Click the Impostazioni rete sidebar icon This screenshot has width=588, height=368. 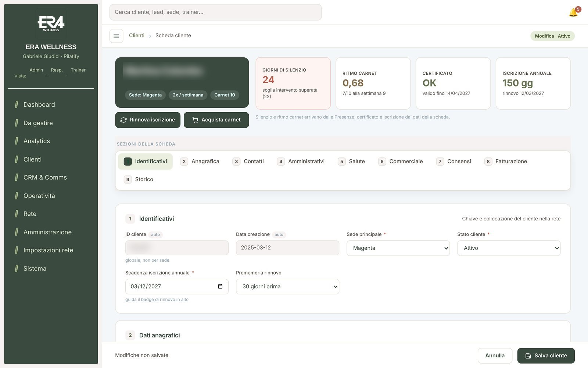point(16,250)
